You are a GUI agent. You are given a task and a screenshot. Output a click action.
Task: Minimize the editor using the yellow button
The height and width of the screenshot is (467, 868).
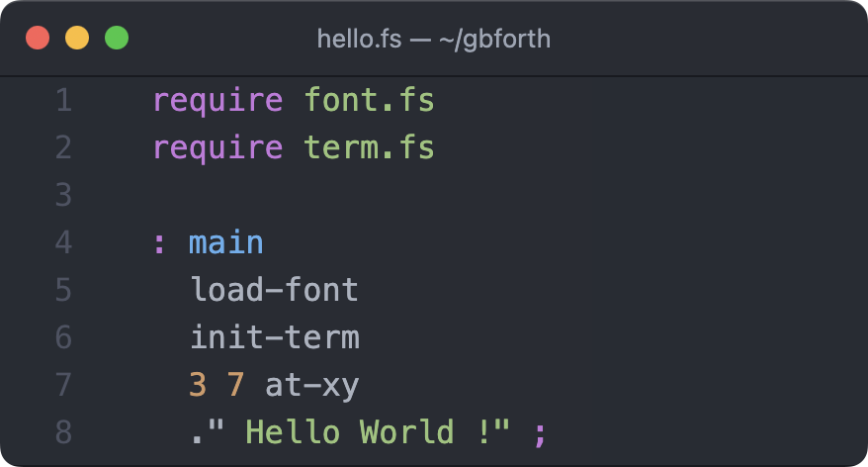tap(77, 39)
